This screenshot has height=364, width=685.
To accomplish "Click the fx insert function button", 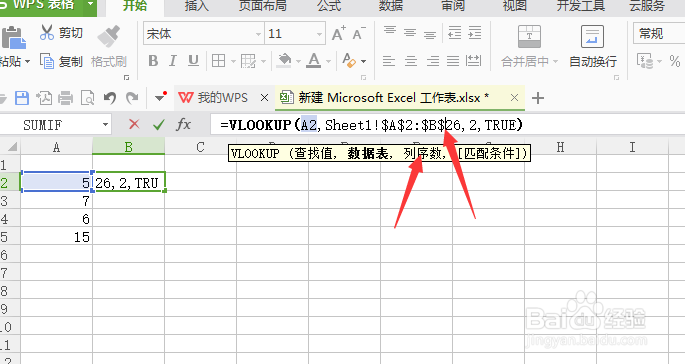I will 183,125.
